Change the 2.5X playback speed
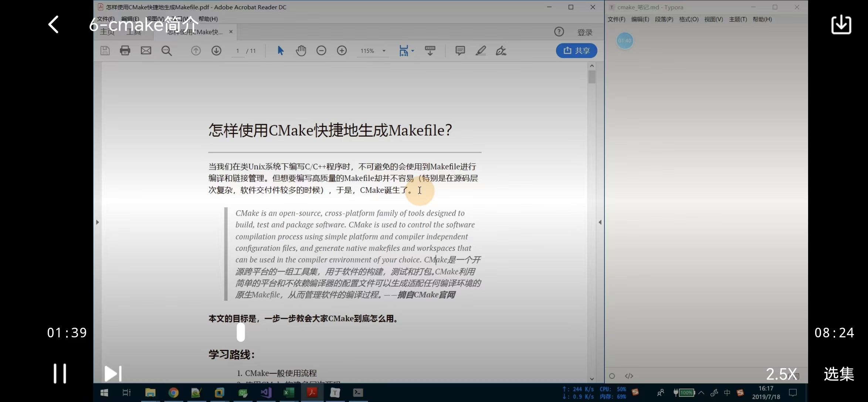Viewport: 868px width, 402px height. point(781,374)
